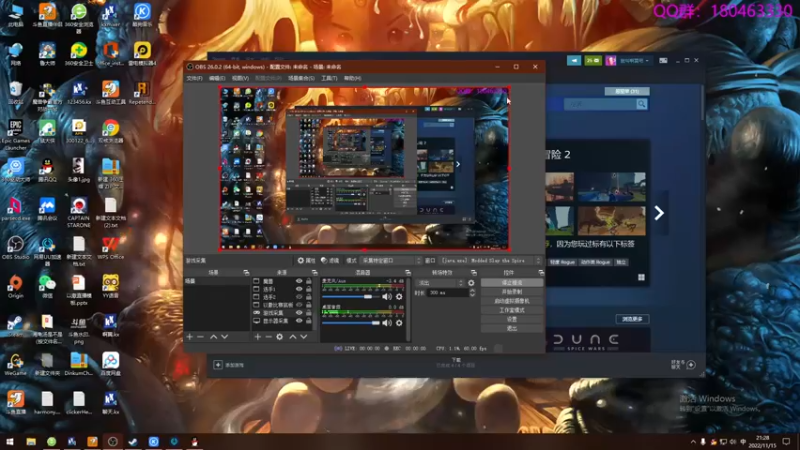800x450 pixels.
Task: Open source Properties (属性) gear button
Action: [x=306, y=260]
